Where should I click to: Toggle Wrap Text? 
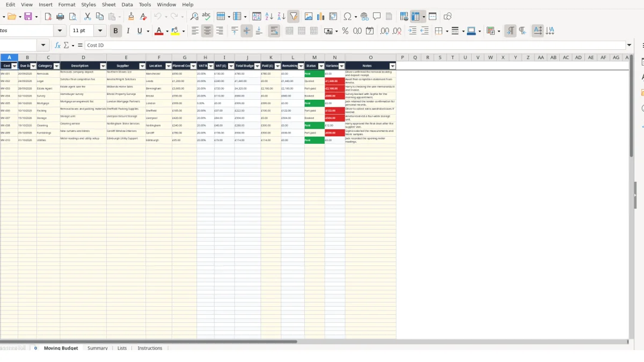click(274, 31)
